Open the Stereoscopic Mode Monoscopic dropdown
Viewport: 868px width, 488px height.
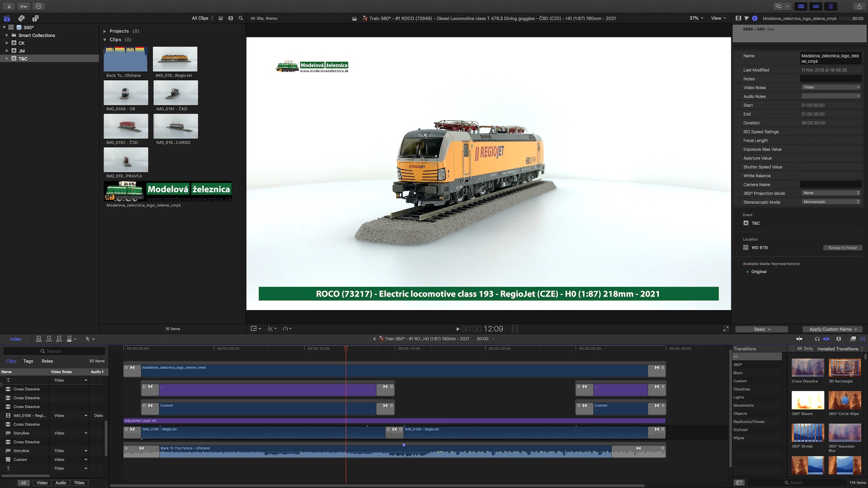[831, 202]
